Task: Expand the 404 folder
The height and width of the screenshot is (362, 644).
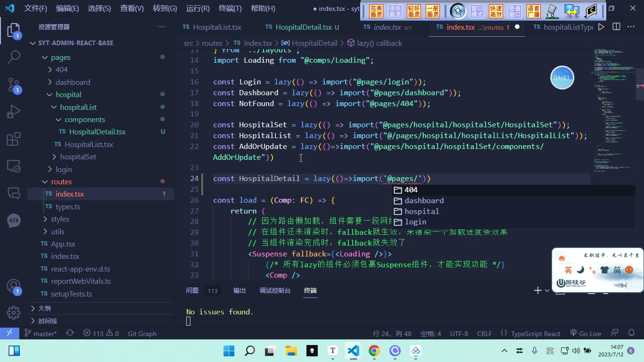Action: point(61,69)
